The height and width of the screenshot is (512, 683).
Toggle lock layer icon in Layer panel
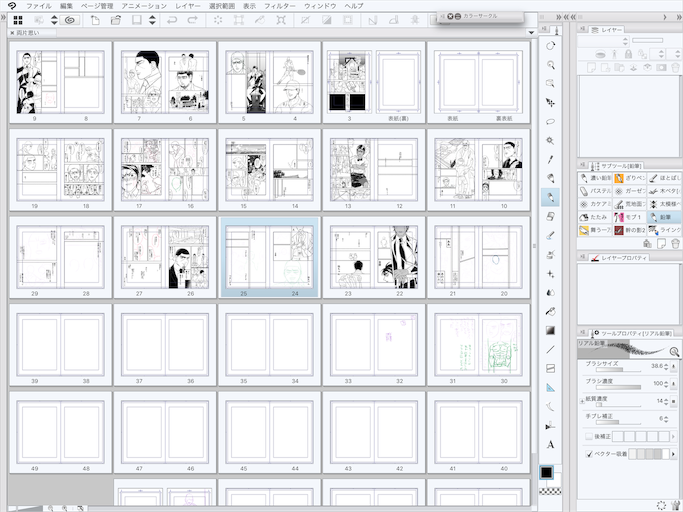pyautogui.click(x=628, y=54)
